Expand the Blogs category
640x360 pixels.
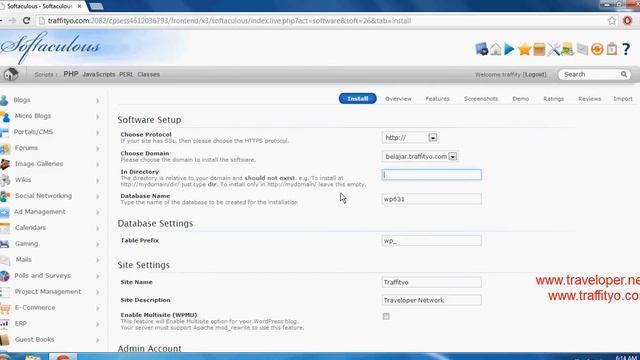(98, 100)
